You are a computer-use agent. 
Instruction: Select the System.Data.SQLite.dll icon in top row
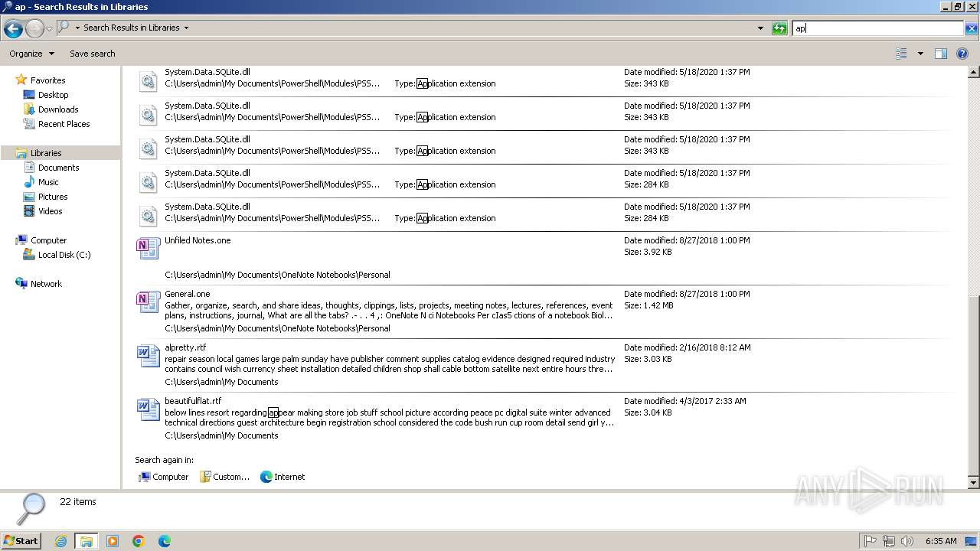click(x=148, y=81)
